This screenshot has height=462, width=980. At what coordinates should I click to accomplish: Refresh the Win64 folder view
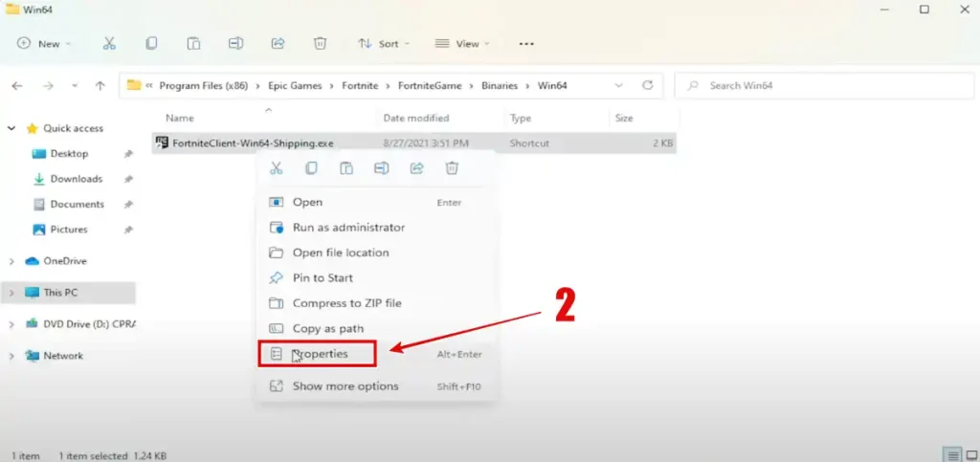click(x=648, y=85)
